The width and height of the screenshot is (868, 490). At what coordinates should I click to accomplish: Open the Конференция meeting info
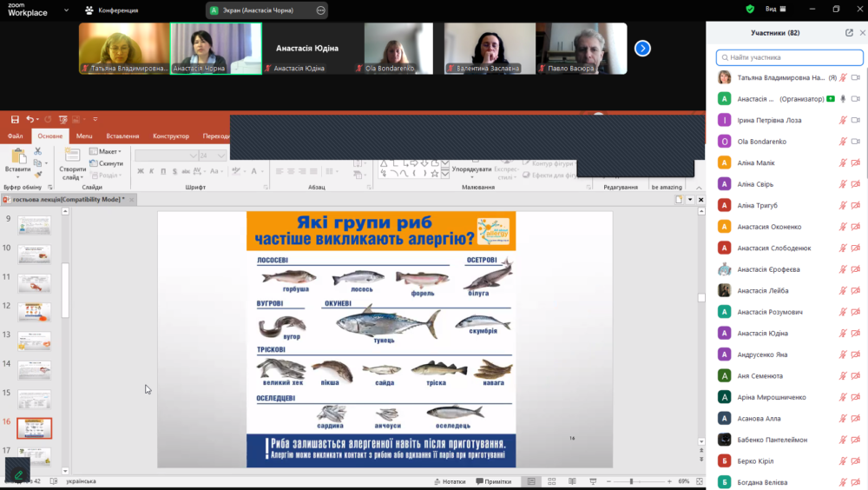click(x=112, y=10)
